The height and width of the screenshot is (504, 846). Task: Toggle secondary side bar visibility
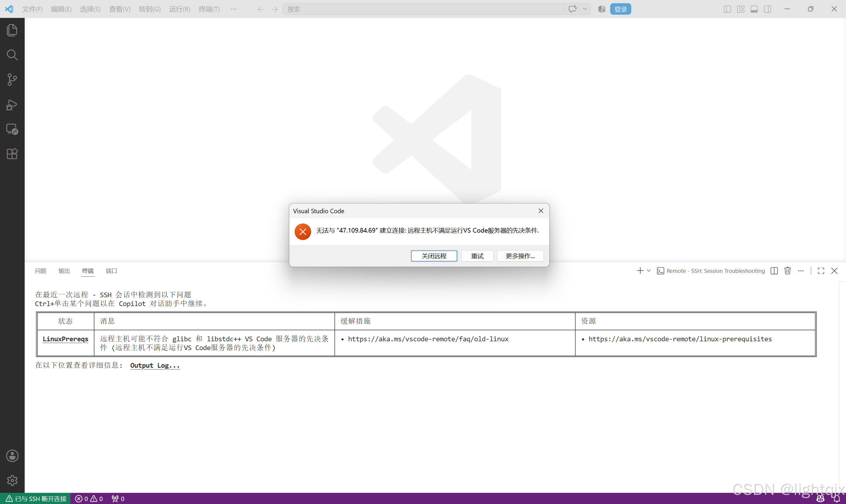click(x=768, y=9)
